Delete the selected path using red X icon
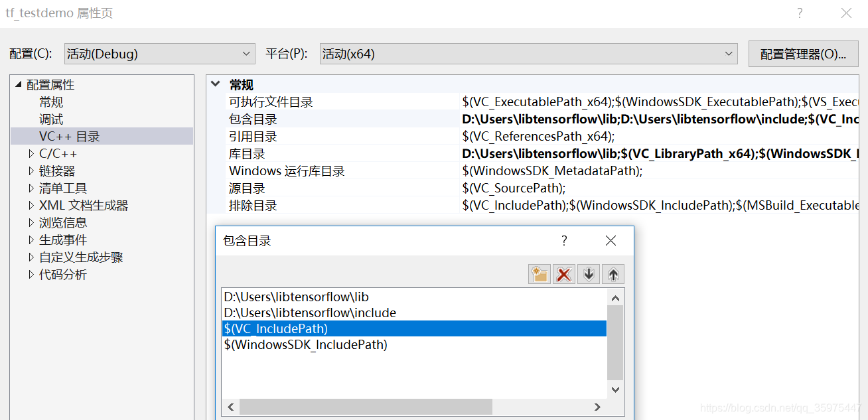The image size is (868, 420). pos(563,273)
